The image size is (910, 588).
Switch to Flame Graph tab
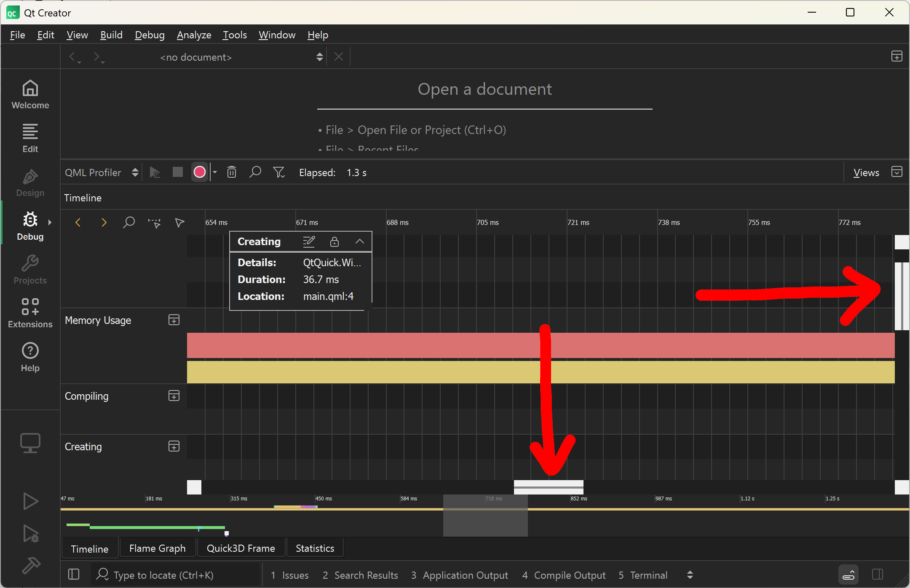click(157, 548)
